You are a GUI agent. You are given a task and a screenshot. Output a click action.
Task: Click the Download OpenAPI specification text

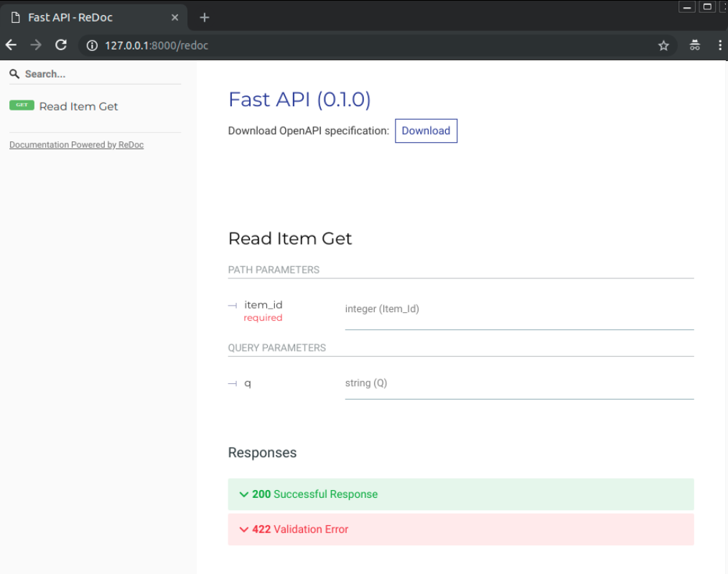[308, 131]
